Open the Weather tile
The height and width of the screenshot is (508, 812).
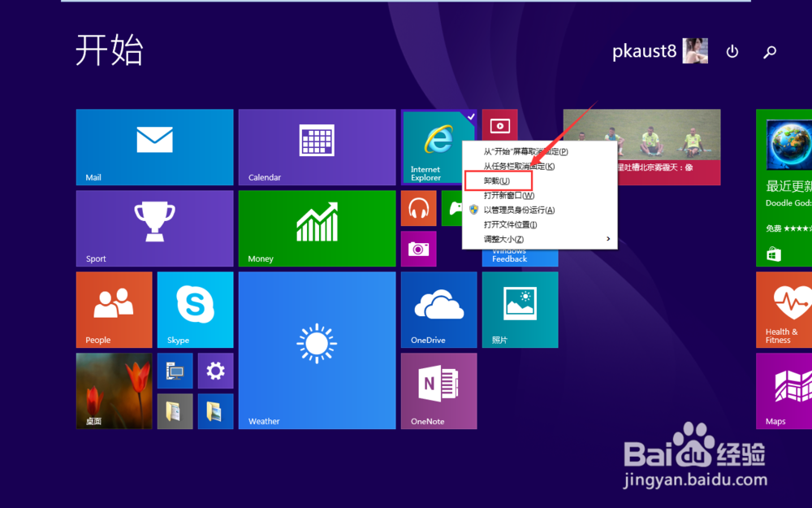317,350
